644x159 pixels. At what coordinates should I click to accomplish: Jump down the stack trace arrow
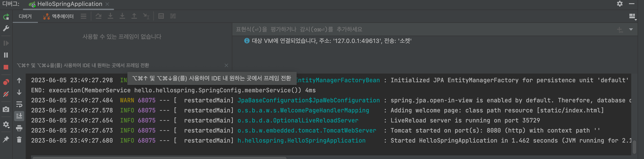pos(19,92)
